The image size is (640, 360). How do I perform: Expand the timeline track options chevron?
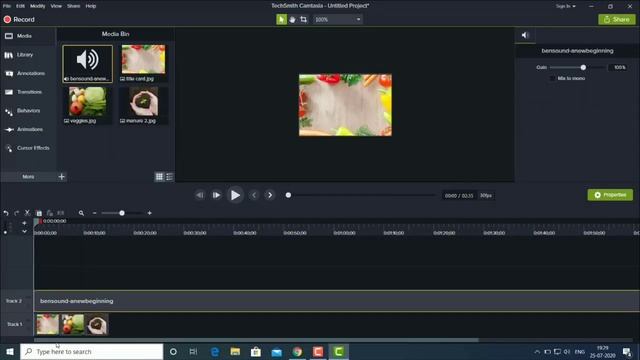click(x=24, y=231)
